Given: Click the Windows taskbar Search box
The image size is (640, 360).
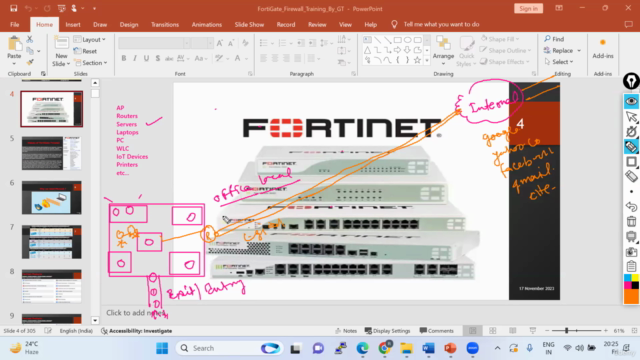Looking at the screenshot, I should pos(230,348).
